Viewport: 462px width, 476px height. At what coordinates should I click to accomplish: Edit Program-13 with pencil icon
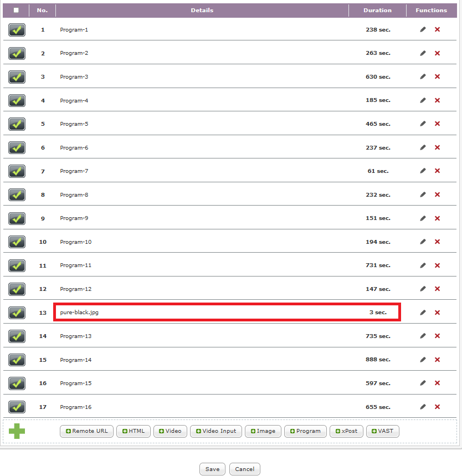(423, 336)
